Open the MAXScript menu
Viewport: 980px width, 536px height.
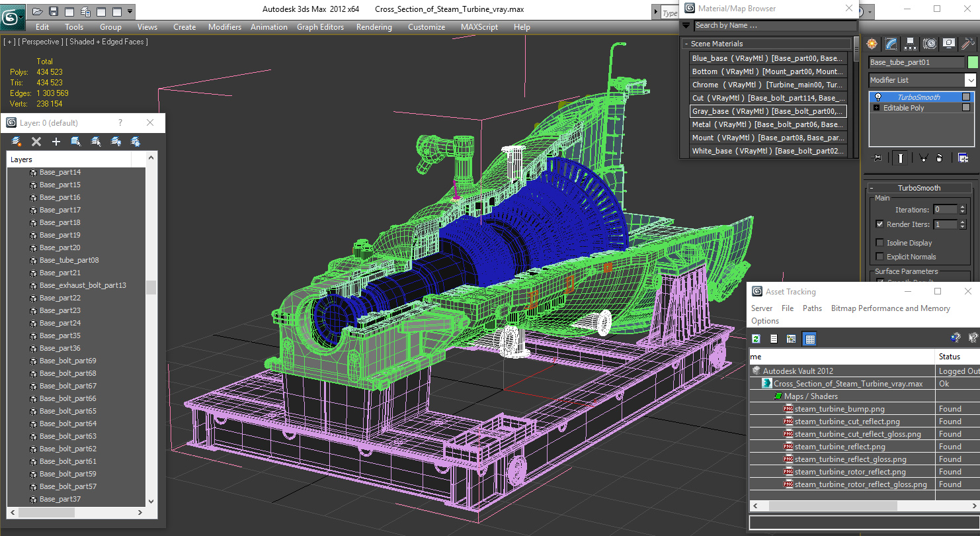point(479,27)
